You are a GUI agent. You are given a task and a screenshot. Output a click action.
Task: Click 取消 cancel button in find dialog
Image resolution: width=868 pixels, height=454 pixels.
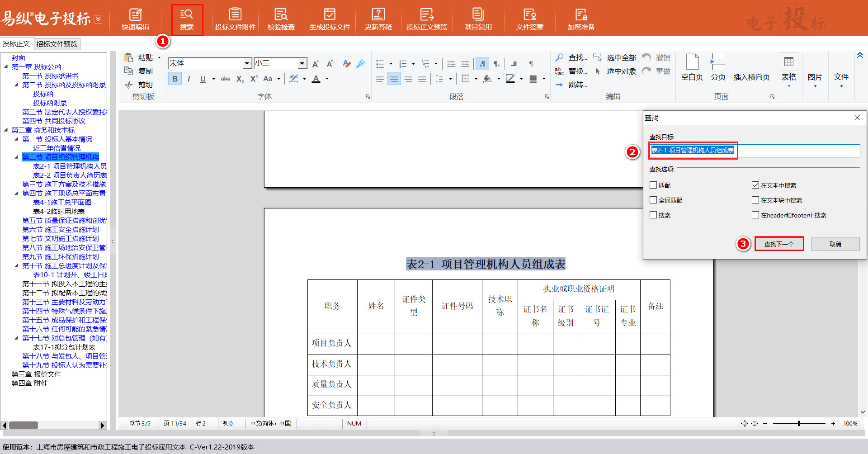(x=835, y=244)
